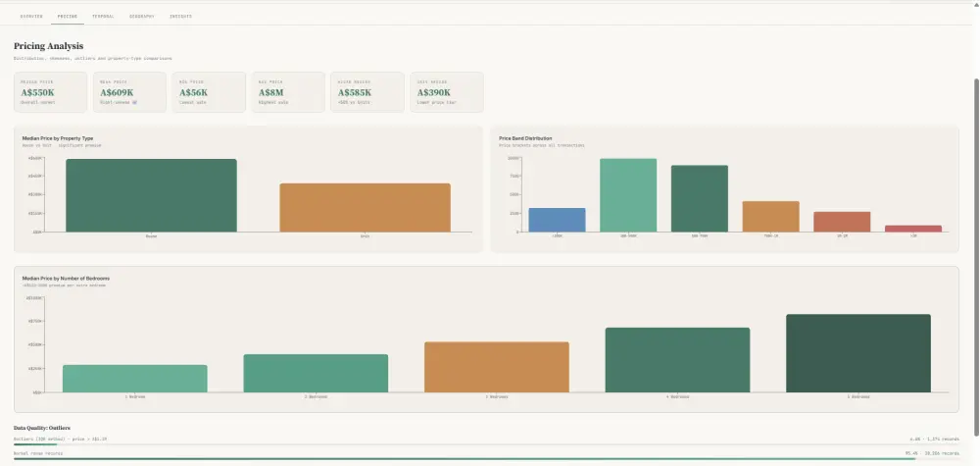The image size is (980, 466).
Task: Click the A$609K mean price card
Action: (x=129, y=92)
